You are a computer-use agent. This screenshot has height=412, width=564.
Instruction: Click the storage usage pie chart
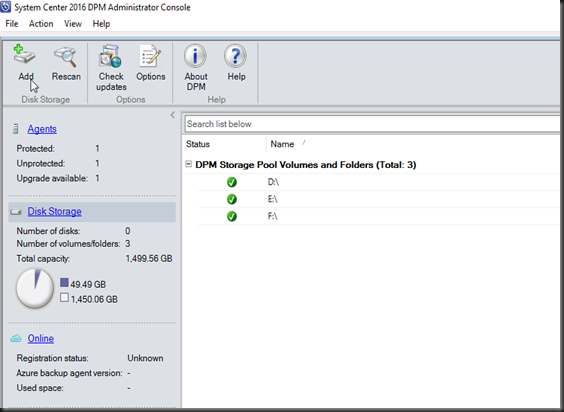coord(35,288)
